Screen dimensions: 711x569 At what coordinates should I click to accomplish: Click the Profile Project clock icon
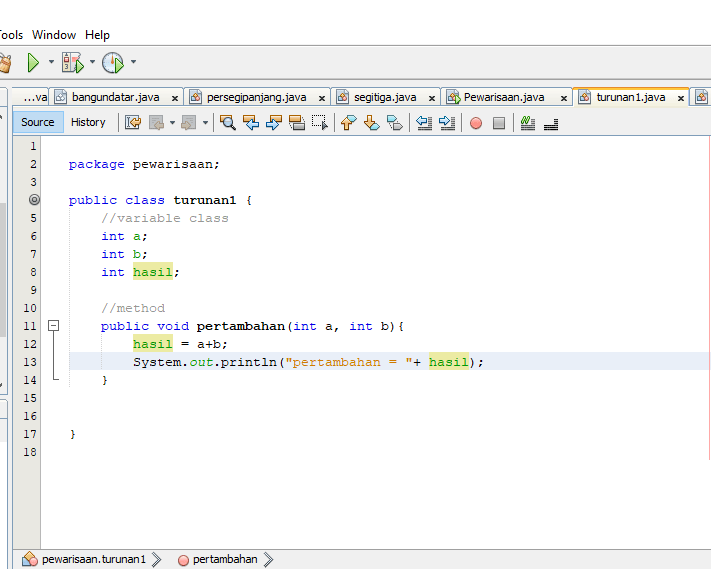point(113,63)
